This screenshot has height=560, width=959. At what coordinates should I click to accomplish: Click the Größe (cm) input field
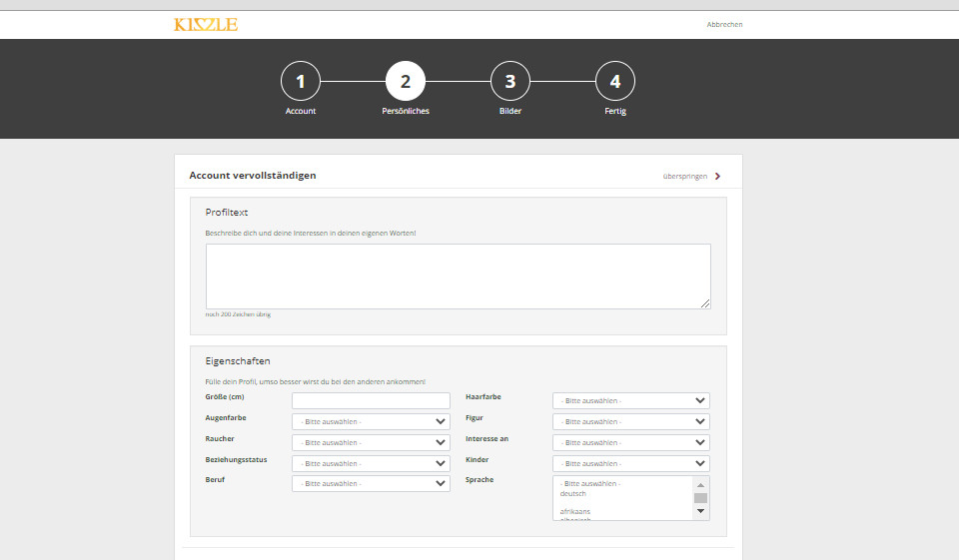(371, 400)
